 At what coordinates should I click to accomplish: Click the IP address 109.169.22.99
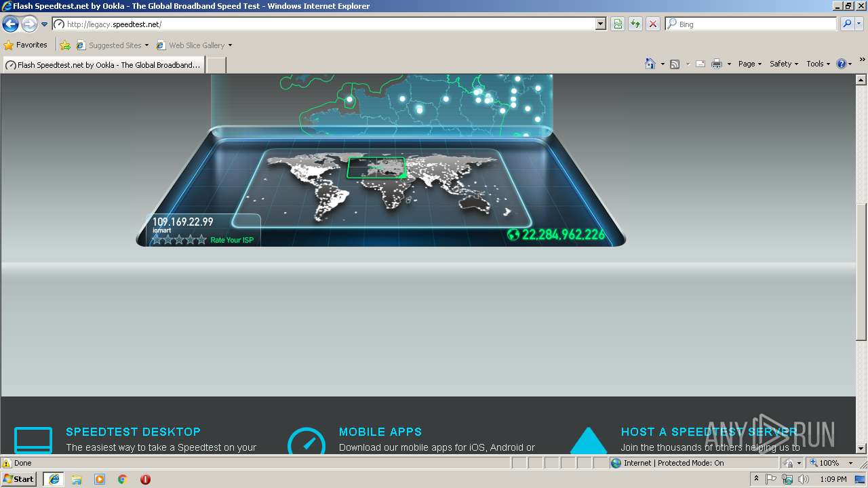click(x=182, y=222)
